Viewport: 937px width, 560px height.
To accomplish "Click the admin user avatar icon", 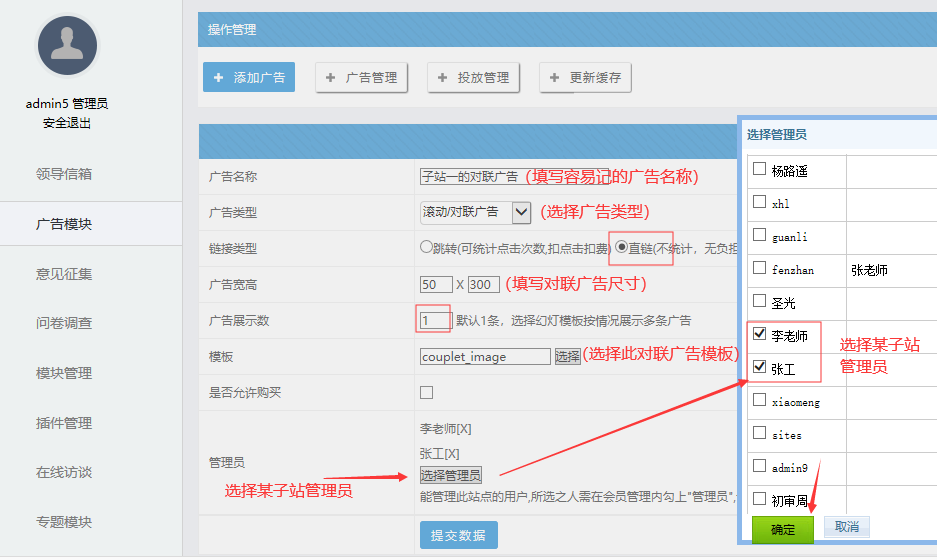I will tap(67, 45).
